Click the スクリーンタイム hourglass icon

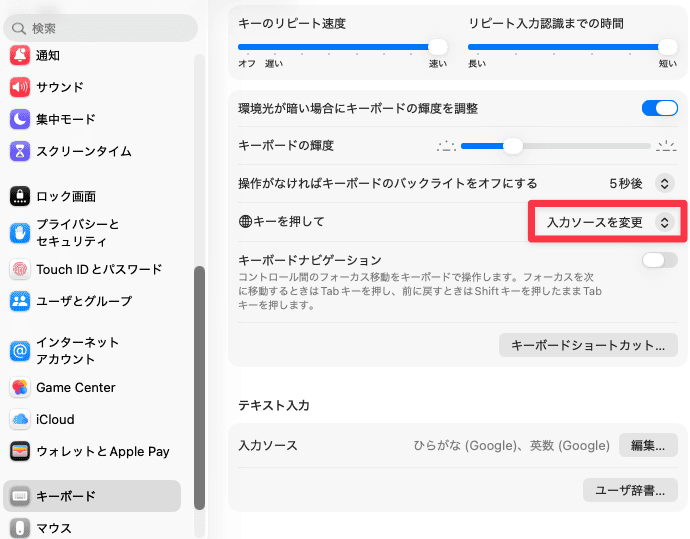point(20,151)
